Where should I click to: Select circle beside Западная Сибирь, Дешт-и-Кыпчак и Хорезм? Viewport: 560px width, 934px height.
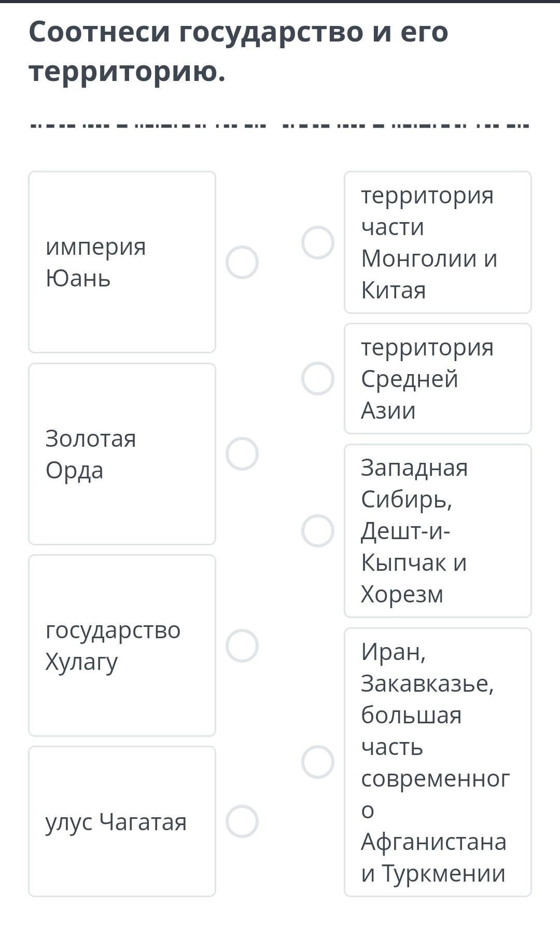317,530
